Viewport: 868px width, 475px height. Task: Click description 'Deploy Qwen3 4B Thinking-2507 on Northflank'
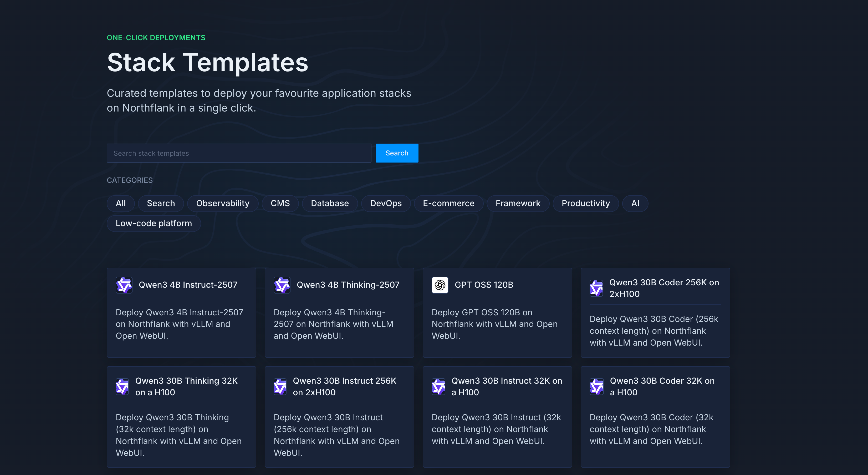pos(333,324)
